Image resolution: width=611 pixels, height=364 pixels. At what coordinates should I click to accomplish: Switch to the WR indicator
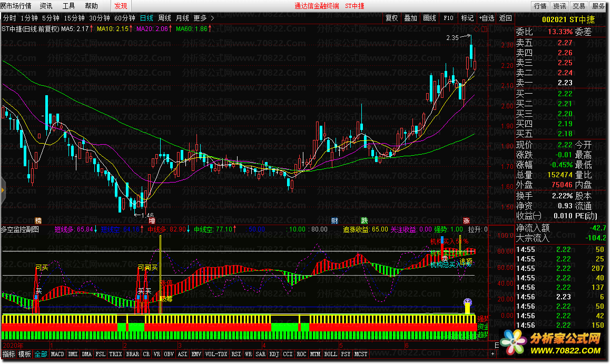[248, 354]
